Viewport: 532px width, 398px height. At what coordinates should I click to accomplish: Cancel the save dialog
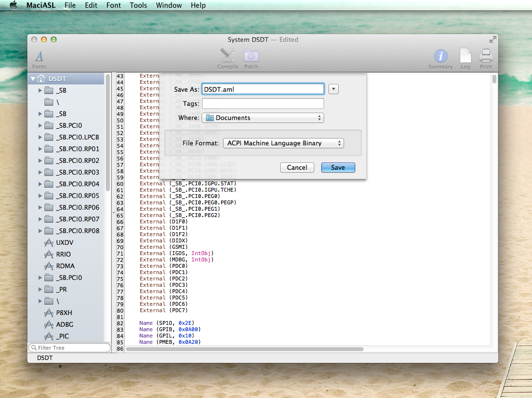click(x=297, y=167)
